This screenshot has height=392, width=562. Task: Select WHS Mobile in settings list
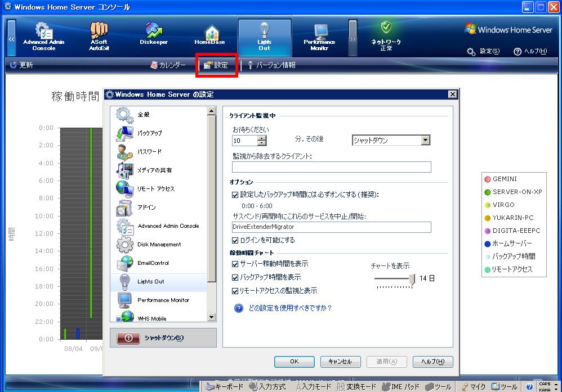pyautogui.click(x=159, y=317)
